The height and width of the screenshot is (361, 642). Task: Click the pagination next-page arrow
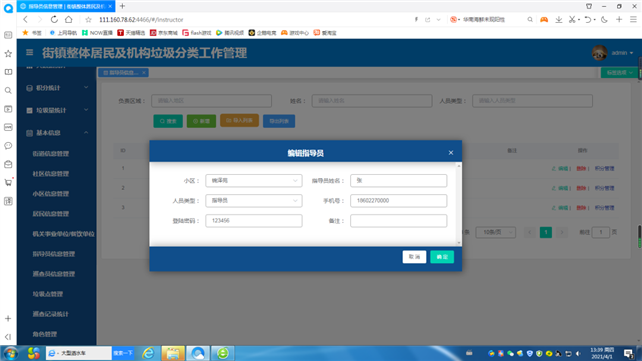tap(562, 232)
